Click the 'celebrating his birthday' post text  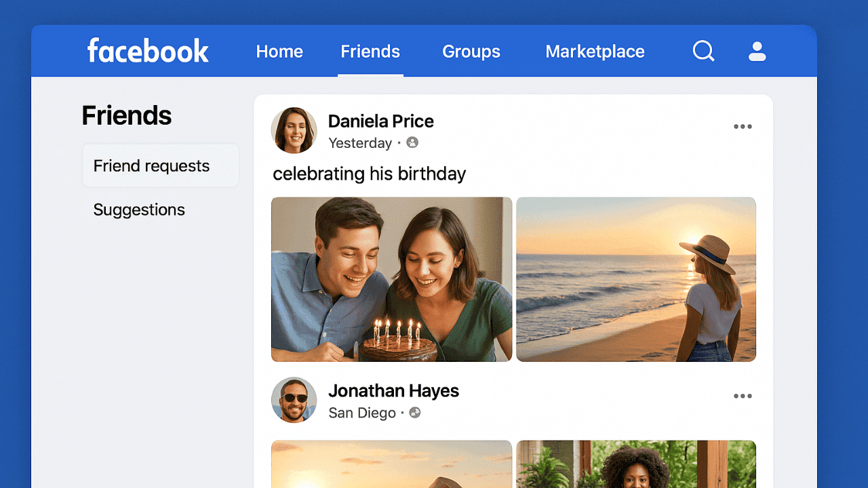pyautogui.click(x=370, y=174)
